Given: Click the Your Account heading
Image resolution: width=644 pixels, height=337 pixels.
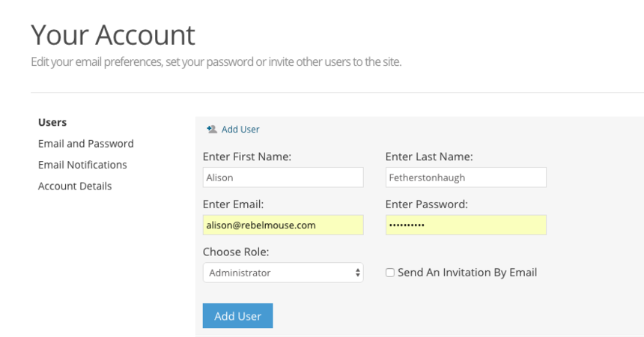Looking at the screenshot, I should click(x=113, y=34).
